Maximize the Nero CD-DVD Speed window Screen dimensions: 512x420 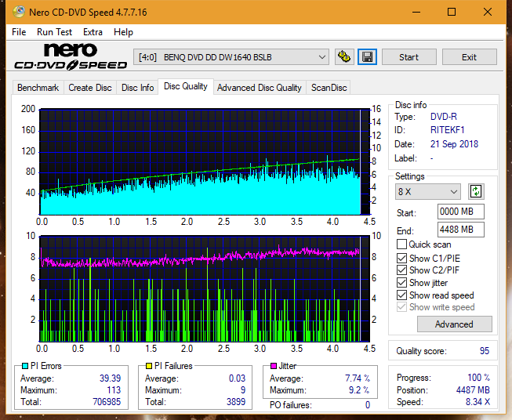(452, 12)
